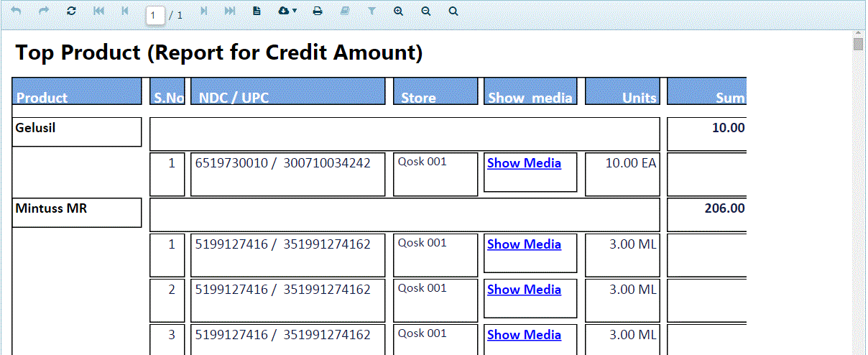
Task: Go to the next report page
Action: coord(204,11)
